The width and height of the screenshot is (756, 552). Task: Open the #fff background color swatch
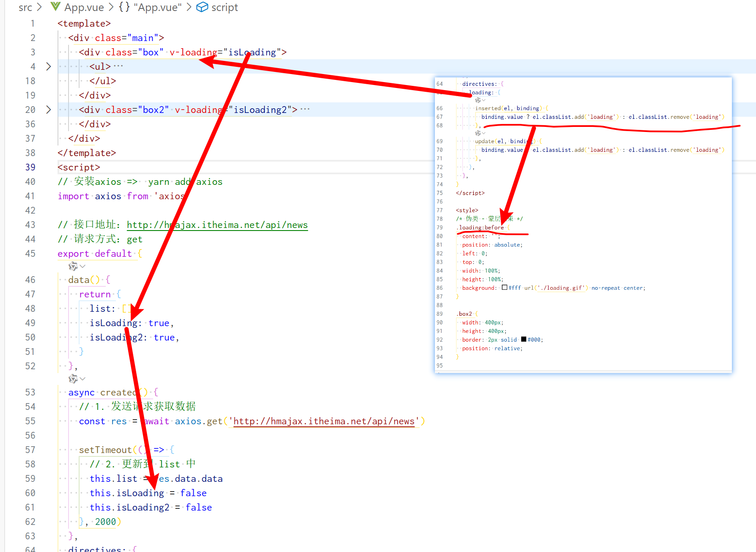coord(504,288)
